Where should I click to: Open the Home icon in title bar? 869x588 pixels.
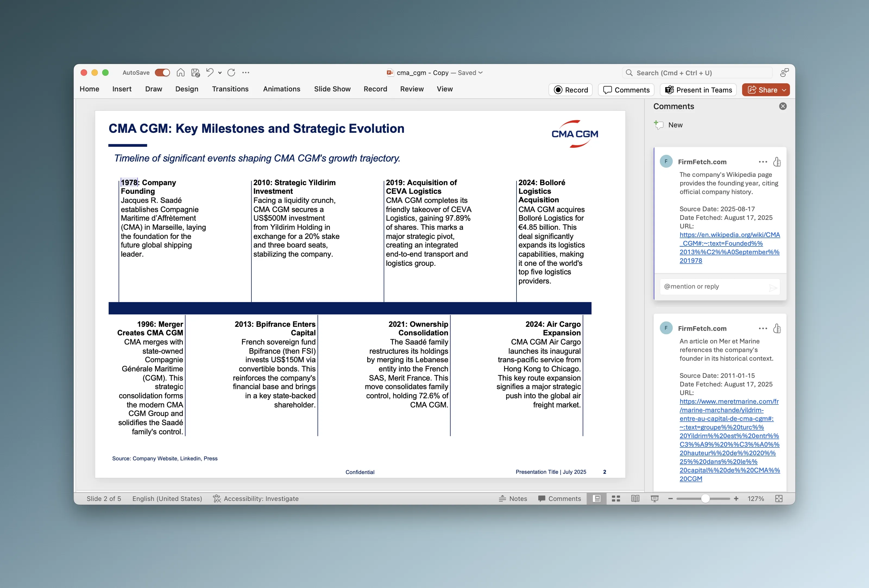click(181, 72)
